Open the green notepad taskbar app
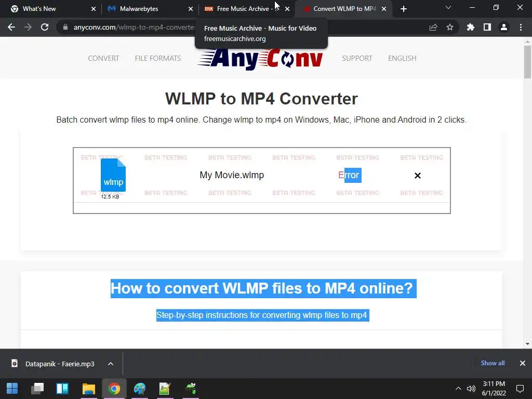The image size is (532, 399). coord(165,389)
